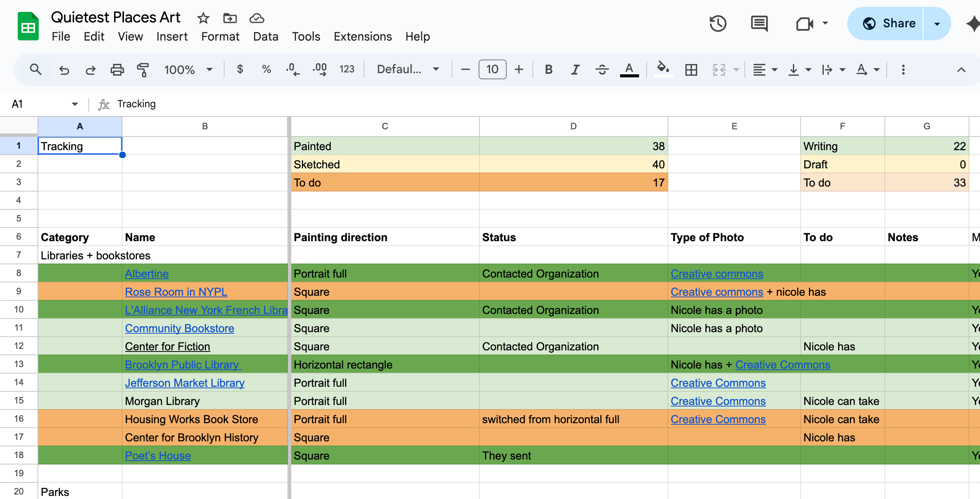Star the Quietest Places Art document

(x=203, y=18)
